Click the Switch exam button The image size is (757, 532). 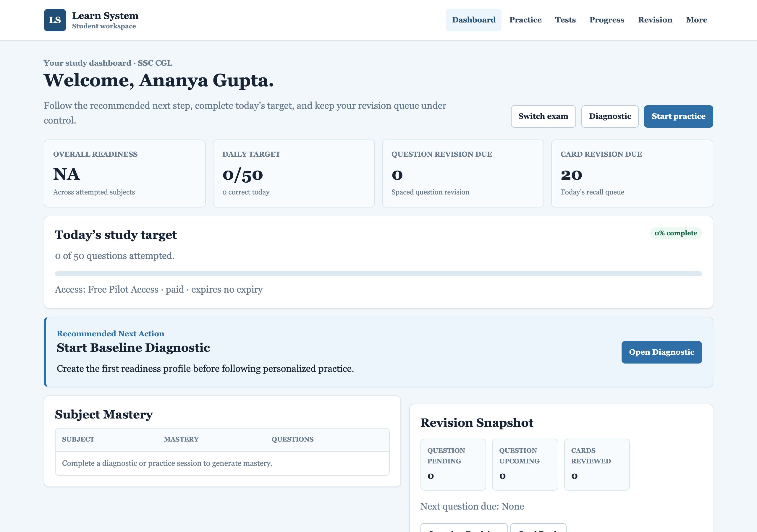coord(543,116)
